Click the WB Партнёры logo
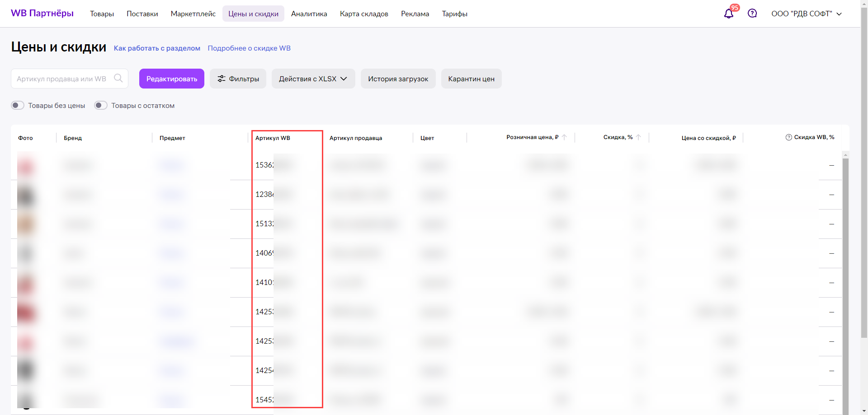 [42, 13]
